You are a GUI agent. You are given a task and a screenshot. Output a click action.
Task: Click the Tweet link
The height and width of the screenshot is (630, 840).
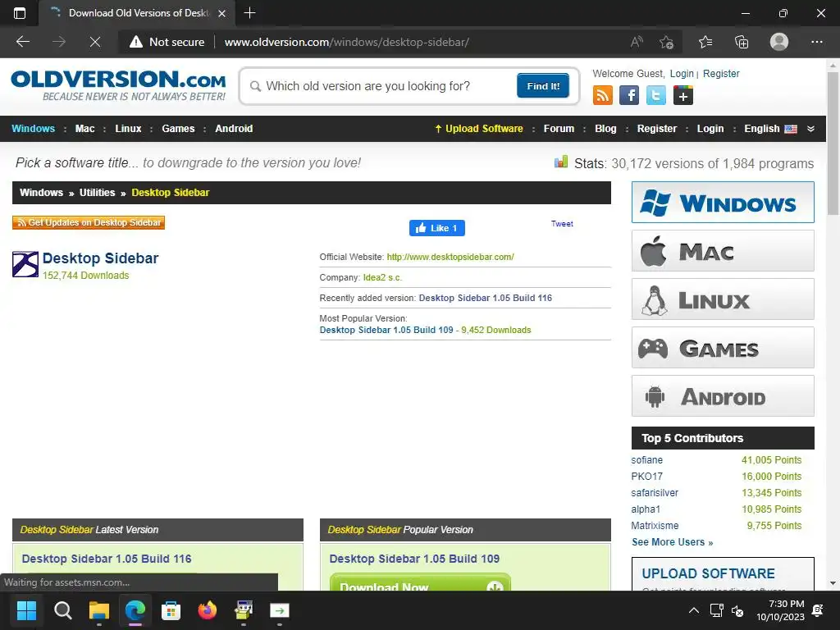click(562, 224)
